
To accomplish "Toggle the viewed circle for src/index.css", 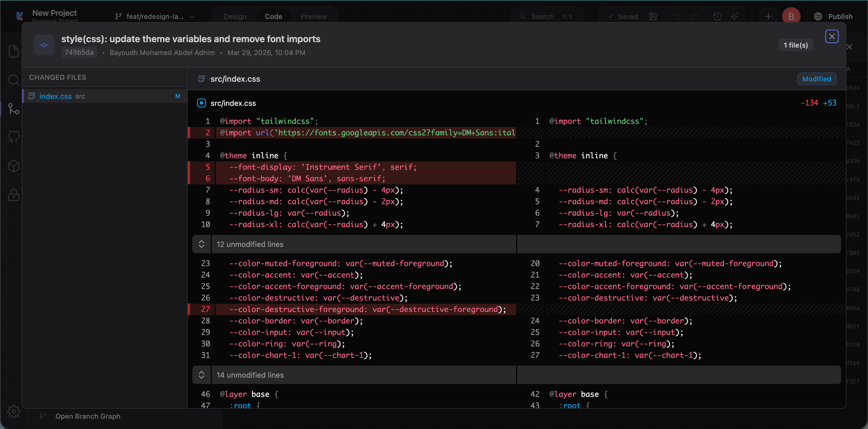I will (x=201, y=103).
